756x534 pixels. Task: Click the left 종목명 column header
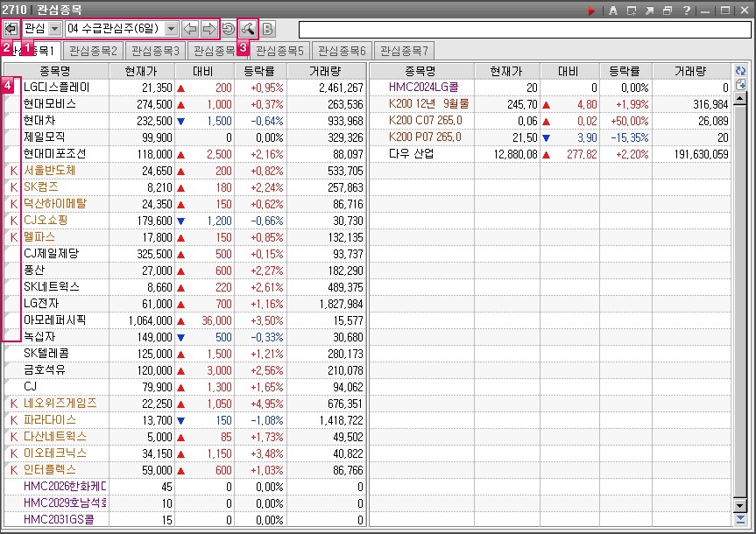[56, 71]
